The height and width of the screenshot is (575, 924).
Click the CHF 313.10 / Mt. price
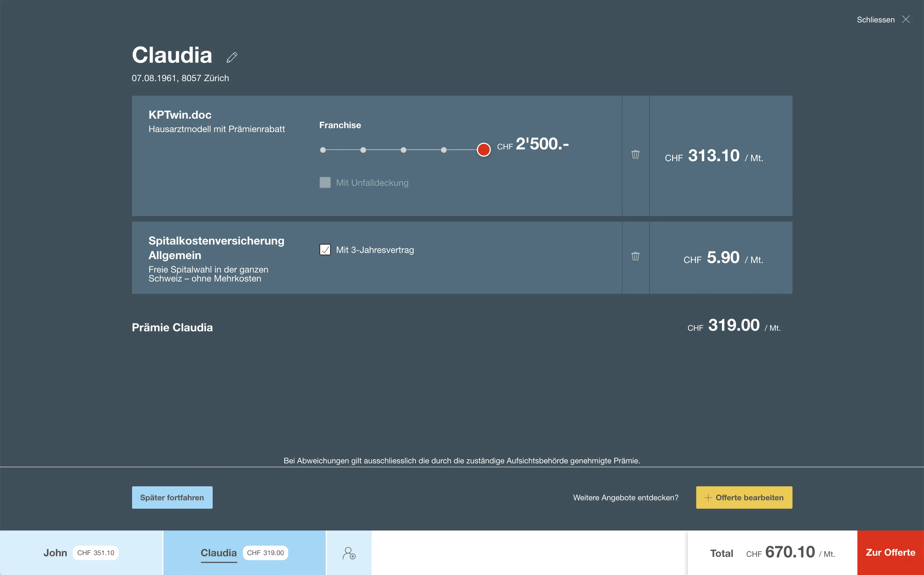(x=714, y=156)
